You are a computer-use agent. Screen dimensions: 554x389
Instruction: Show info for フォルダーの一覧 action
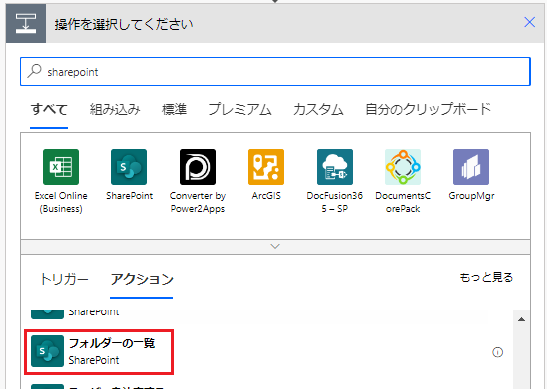[497, 352]
